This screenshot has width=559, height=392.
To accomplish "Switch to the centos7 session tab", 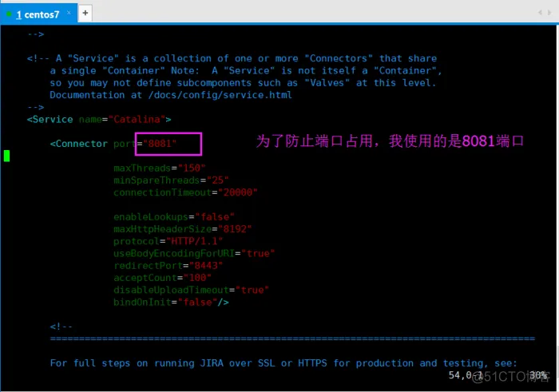I will 38,14.
